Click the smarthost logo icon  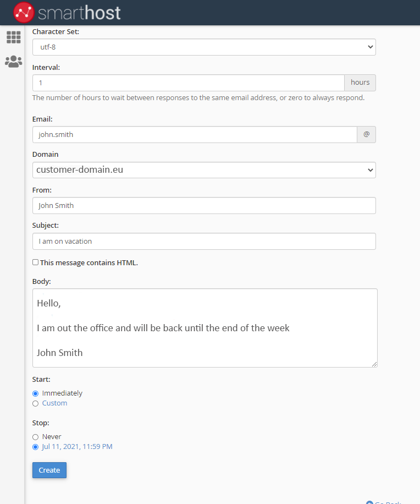pyautogui.click(x=24, y=12)
